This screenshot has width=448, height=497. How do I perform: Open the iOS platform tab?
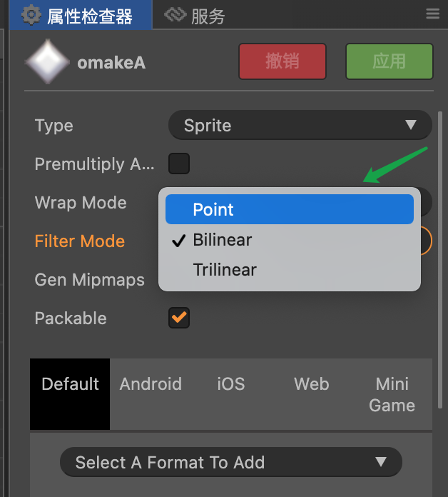230,384
